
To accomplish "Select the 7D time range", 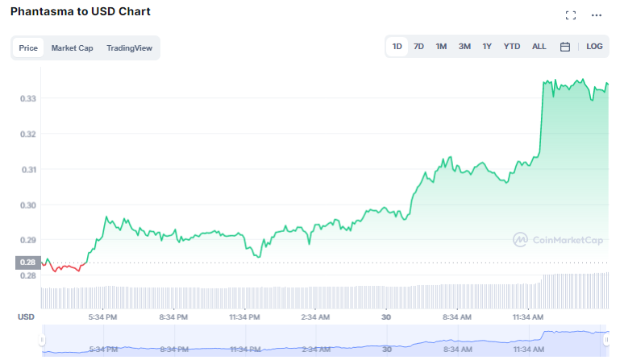I will (x=418, y=47).
